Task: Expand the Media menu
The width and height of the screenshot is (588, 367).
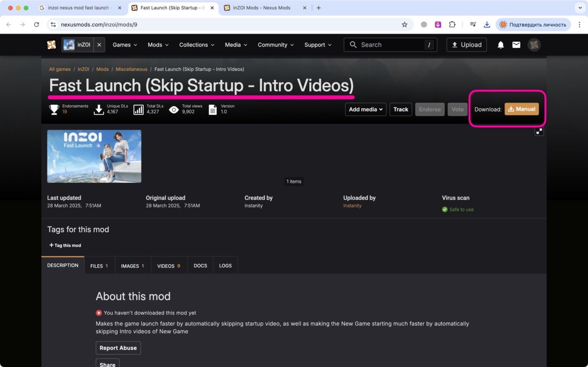Action: coord(236,45)
